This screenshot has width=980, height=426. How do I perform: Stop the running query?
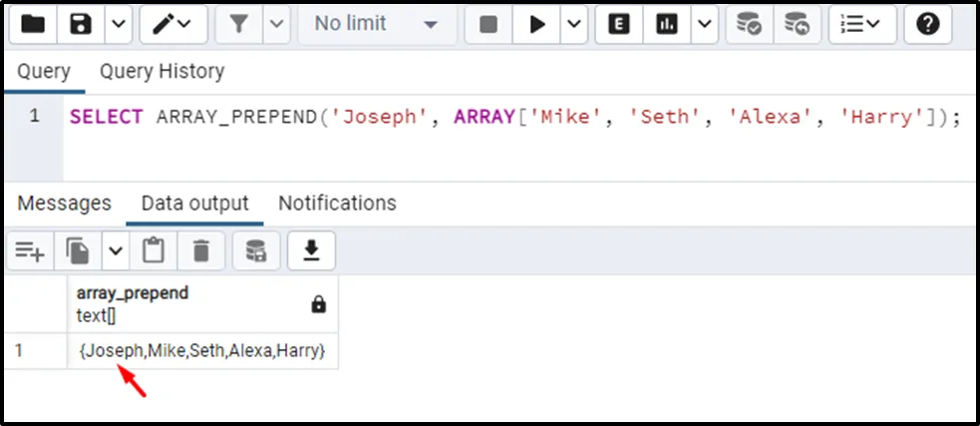pyautogui.click(x=489, y=24)
